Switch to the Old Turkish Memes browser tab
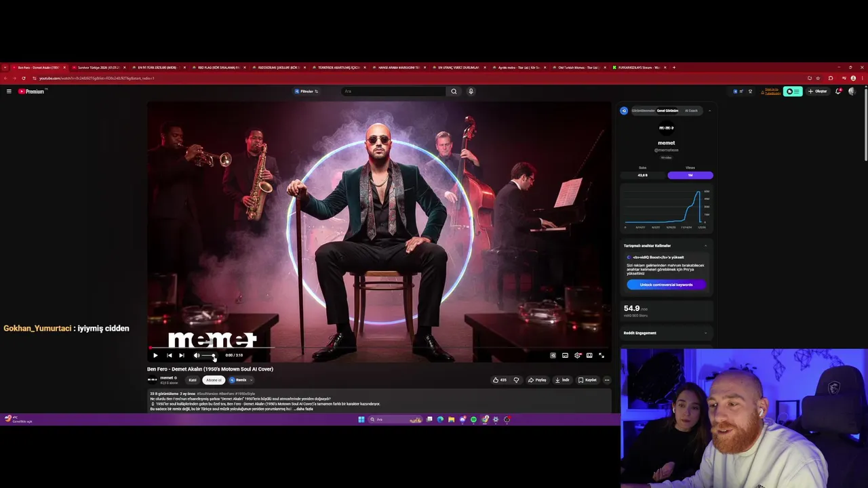Screen dimensions: 868x488 tap(580, 67)
